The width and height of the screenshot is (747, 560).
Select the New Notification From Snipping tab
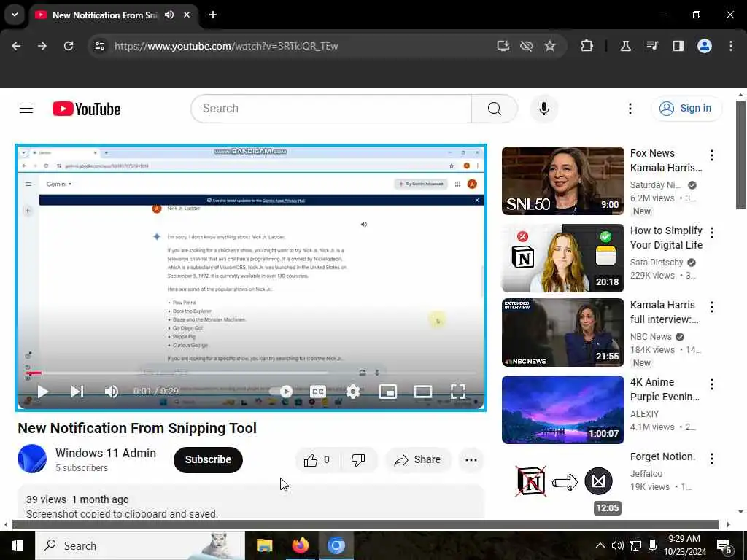pyautogui.click(x=104, y=15)
